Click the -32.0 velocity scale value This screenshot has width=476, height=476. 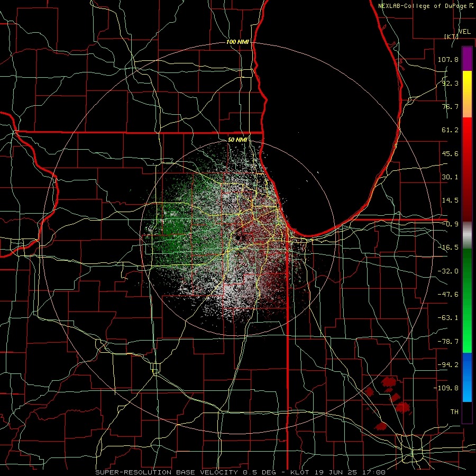tap(448, 271)
